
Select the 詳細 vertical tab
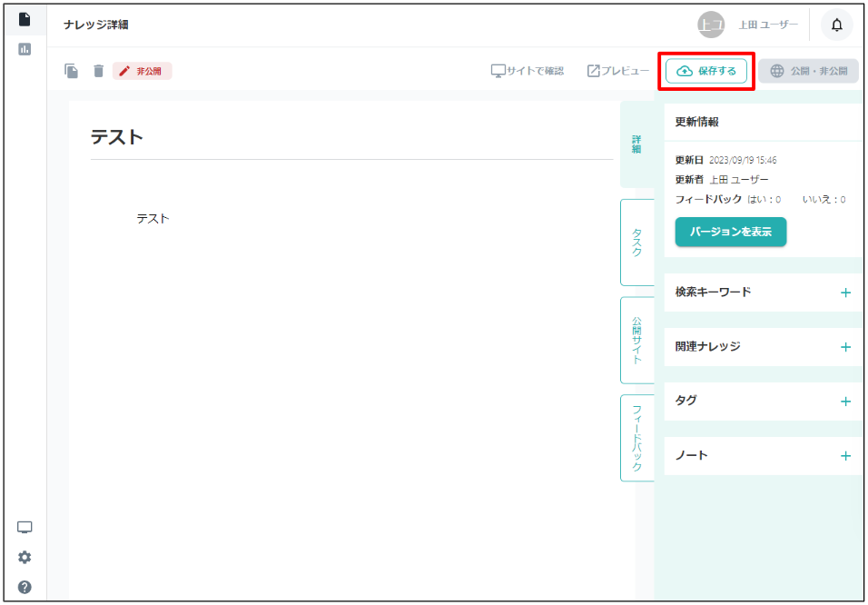tap(637, 144)
